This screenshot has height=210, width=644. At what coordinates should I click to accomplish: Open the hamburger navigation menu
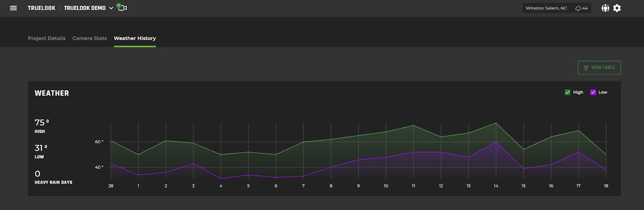13,8
